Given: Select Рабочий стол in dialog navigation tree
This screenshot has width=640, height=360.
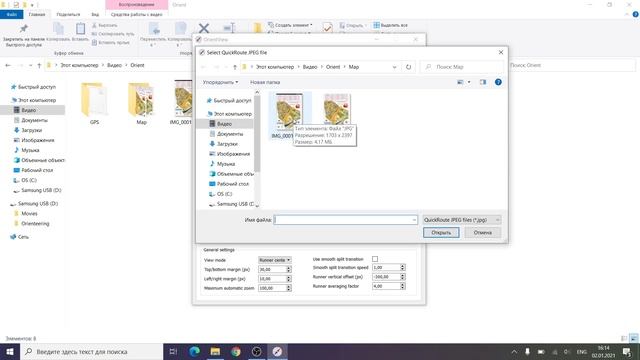Looking at the screenshot, I should click(x=229, y=184).
